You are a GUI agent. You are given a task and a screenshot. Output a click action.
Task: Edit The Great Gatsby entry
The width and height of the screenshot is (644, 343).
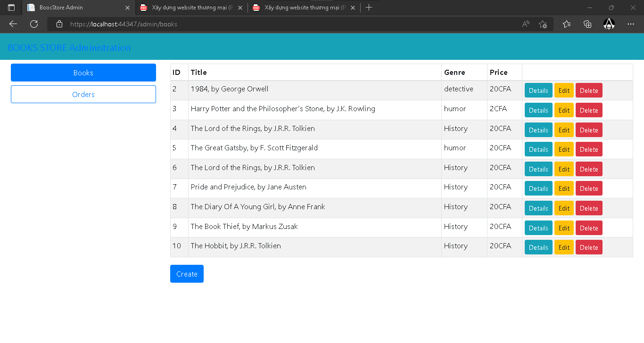coord(564,149)
